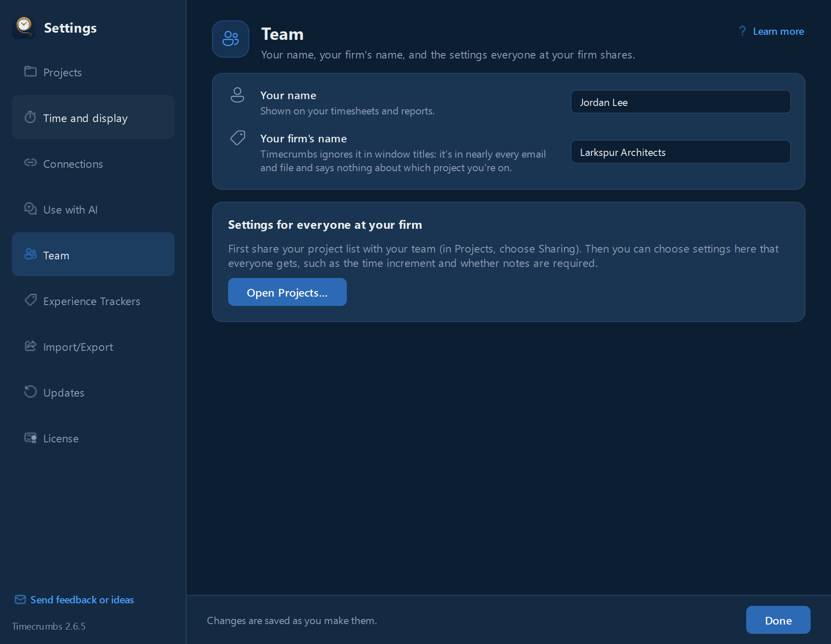Viewport: 831px width, 644px height.
Task: Click the Import/Export share icon
Action: (30, 346)
